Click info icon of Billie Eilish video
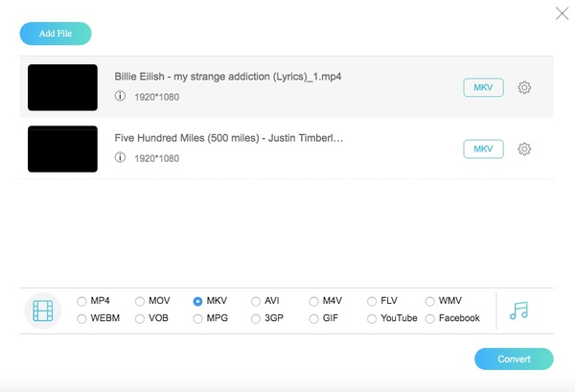575x392 pixels. tap(120, 96)
